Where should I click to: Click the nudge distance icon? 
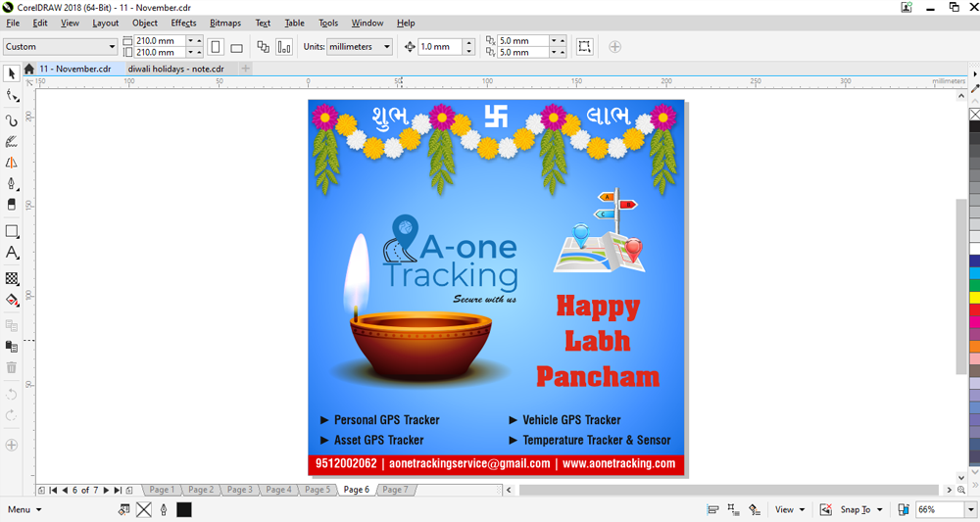click(410, 47)
